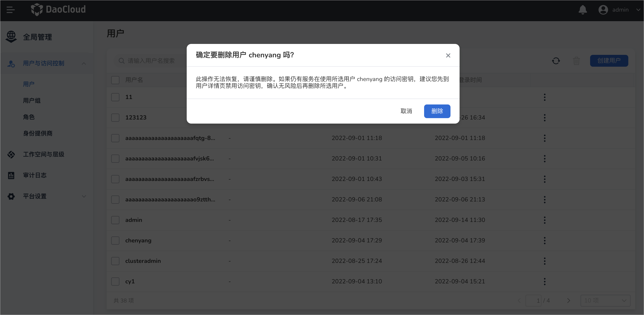The width and height of the screenshot is (644, 315).
Task: Open more actions for user chenyang
Action: coord(544,241)
